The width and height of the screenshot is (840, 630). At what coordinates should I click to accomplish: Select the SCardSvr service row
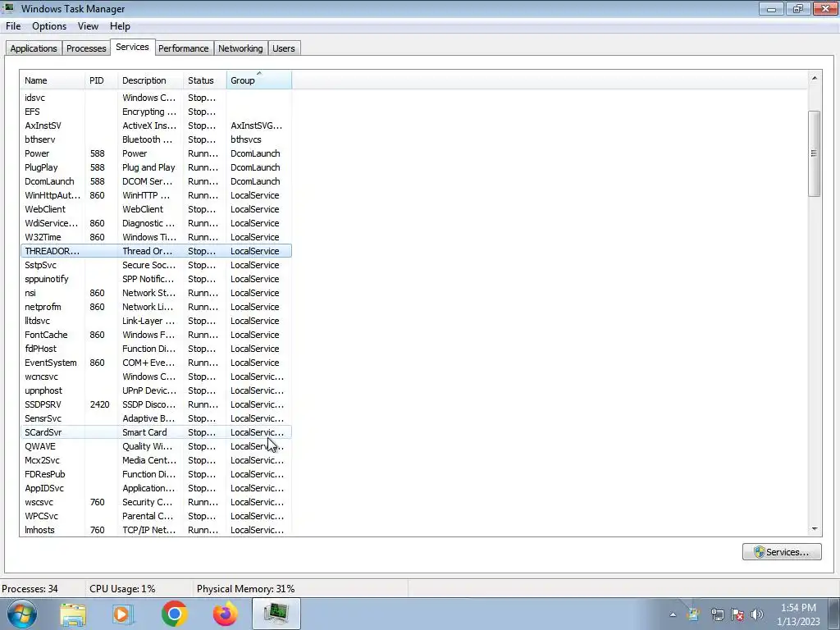(156, 431)
